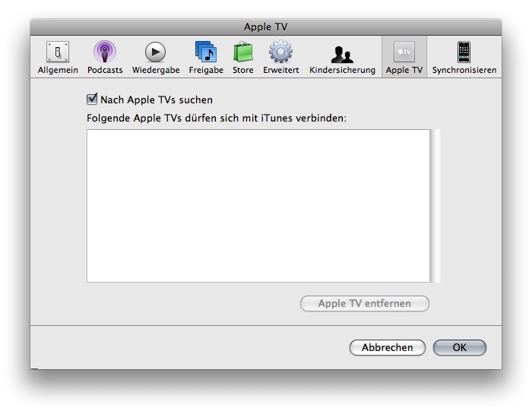Click the list's vertical scrollbar track
532x411 pixels.
435,206
